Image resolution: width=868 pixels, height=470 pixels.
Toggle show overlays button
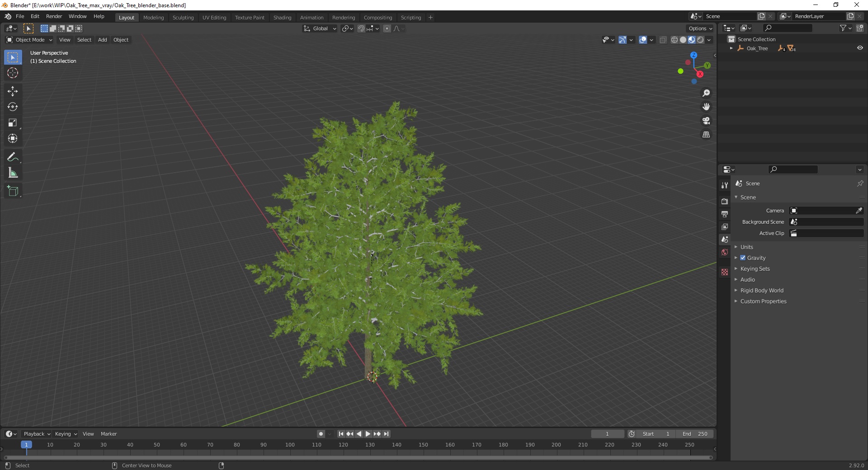643,40
